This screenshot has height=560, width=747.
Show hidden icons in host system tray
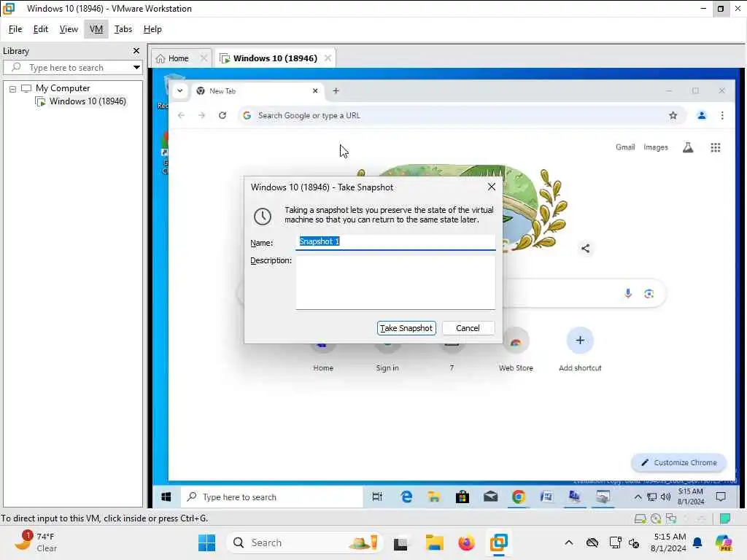click(x=569, y=542)
